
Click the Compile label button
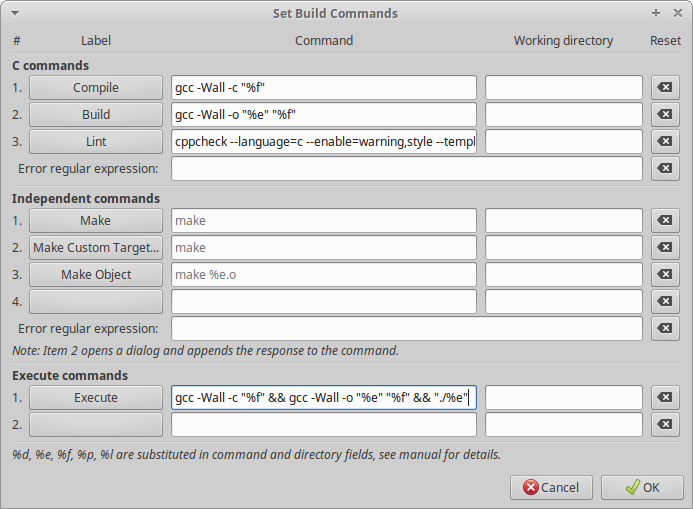coord(96,88)
